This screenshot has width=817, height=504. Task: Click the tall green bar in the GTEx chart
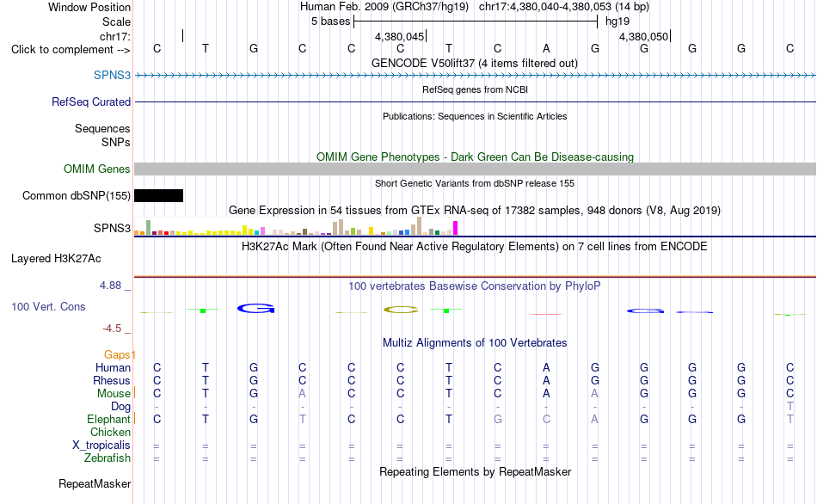pyautogui.click(x=149, y=227)
